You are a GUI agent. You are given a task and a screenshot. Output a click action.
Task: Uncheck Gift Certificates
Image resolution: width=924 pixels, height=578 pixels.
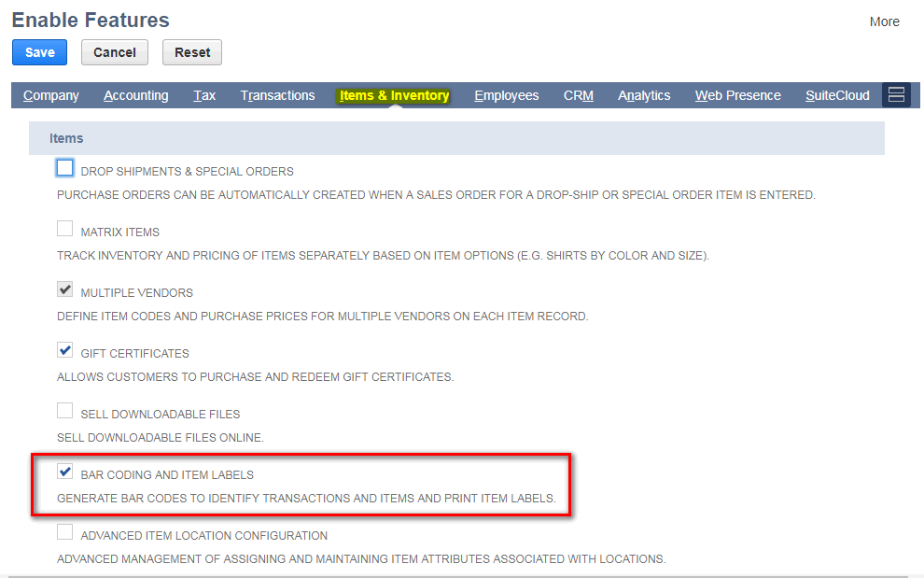[64, 349]
